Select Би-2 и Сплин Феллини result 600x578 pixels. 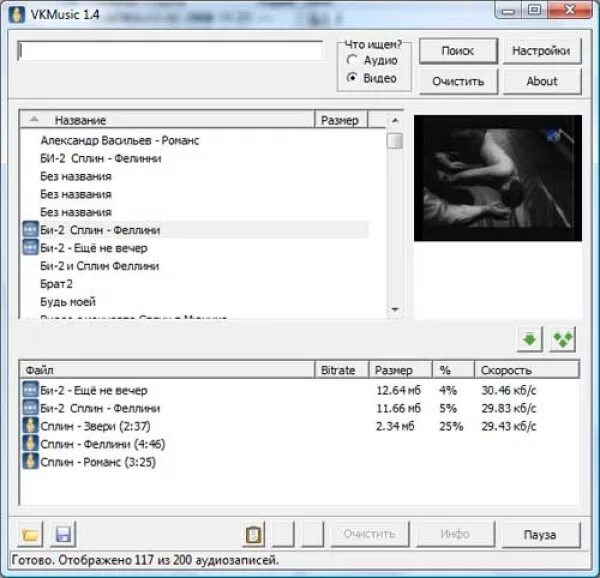point(99,266)
